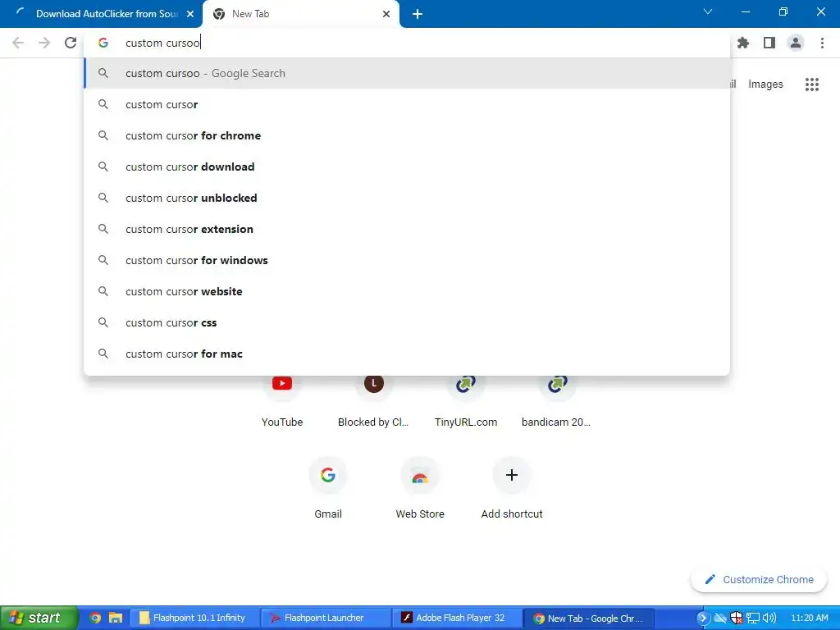Open the Extensions puzzle-piece icon
This screenshot has width=840, height=630.
point(743,43)
